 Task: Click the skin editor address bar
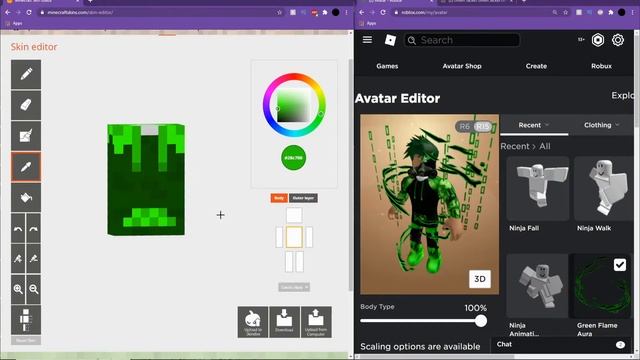click(x=157, y=12)
